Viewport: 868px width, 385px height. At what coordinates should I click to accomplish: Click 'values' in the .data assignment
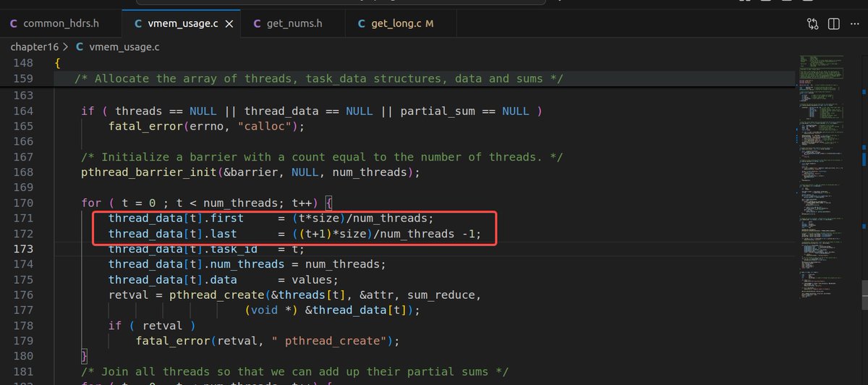click(312, 279)
